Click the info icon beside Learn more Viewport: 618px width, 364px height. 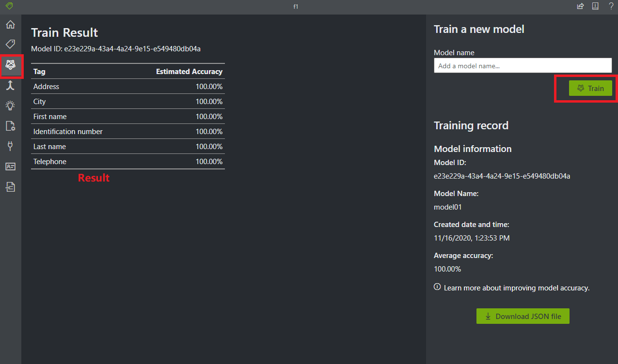(x=437, y=287)
